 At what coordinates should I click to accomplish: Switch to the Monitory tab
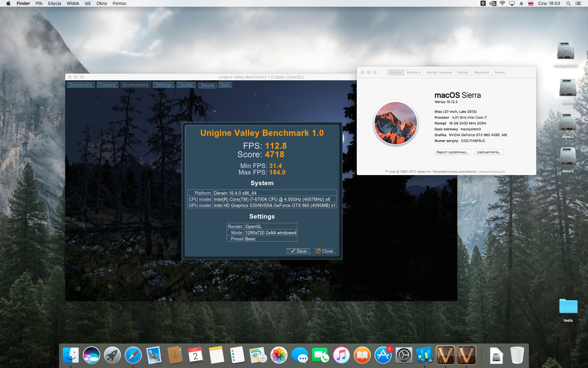coord(413,72)
